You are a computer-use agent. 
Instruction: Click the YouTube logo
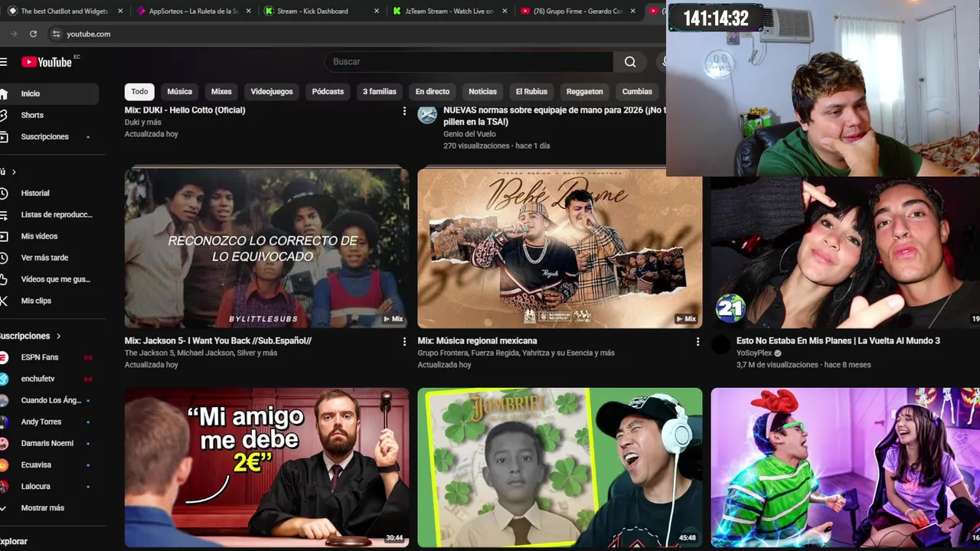(47, 62)
